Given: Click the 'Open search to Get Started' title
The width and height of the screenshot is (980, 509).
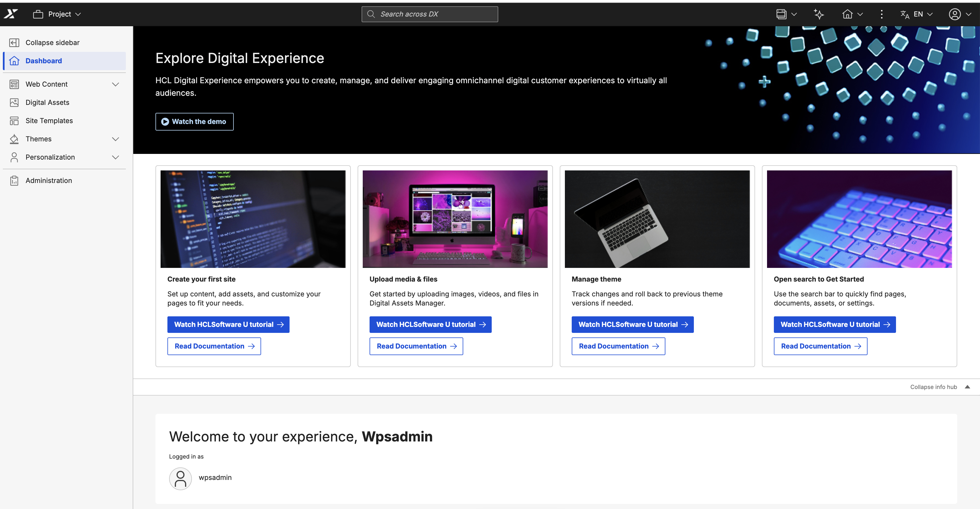Looking at the screenshot, I should (x=819, y=279).
